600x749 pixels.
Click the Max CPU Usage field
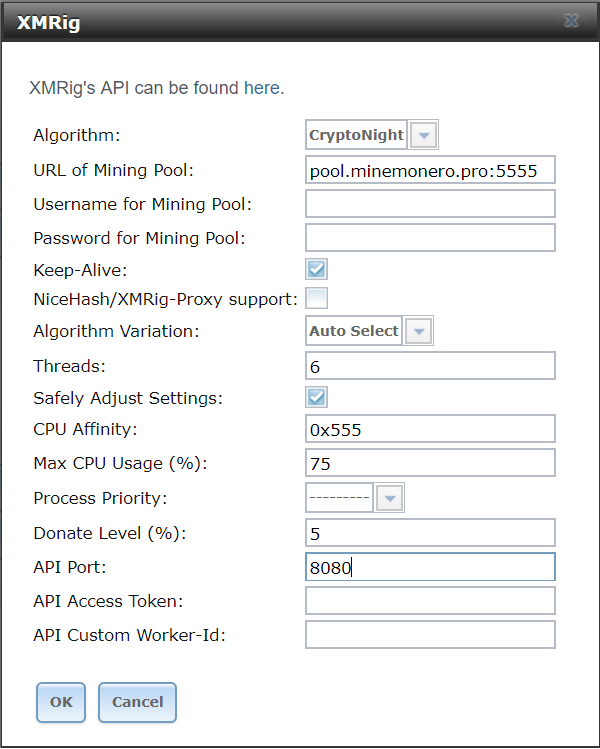tap(430, 463)
